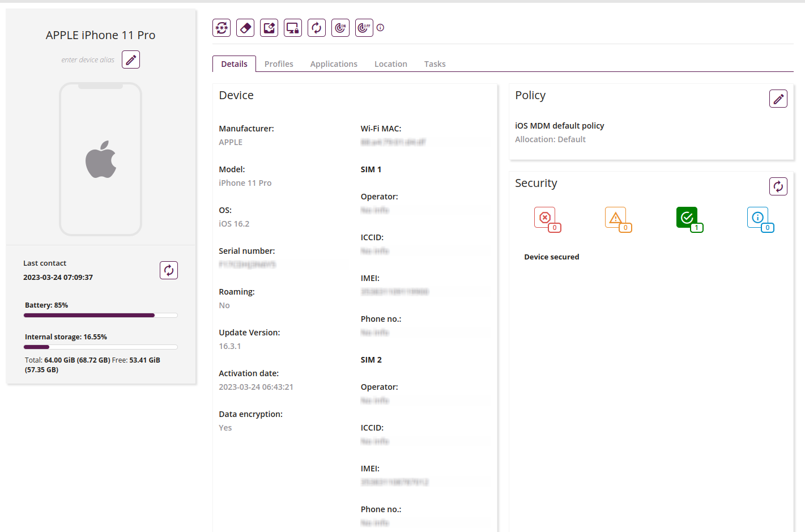Refresh last contact time
Viewport: 805px width, 532px height.
[x=169, y=270]
